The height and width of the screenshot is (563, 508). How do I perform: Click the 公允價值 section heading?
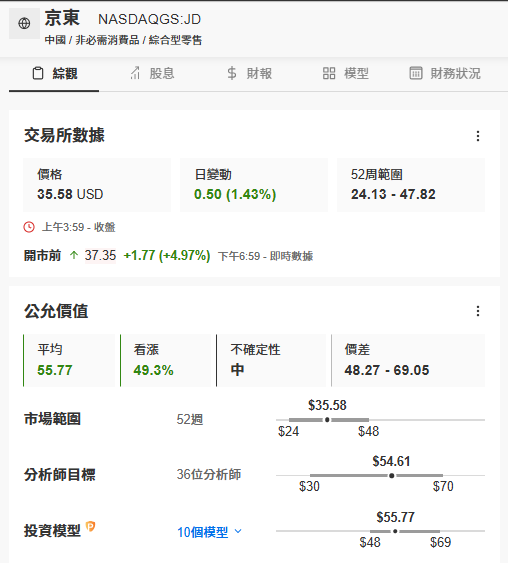[56, 311]
